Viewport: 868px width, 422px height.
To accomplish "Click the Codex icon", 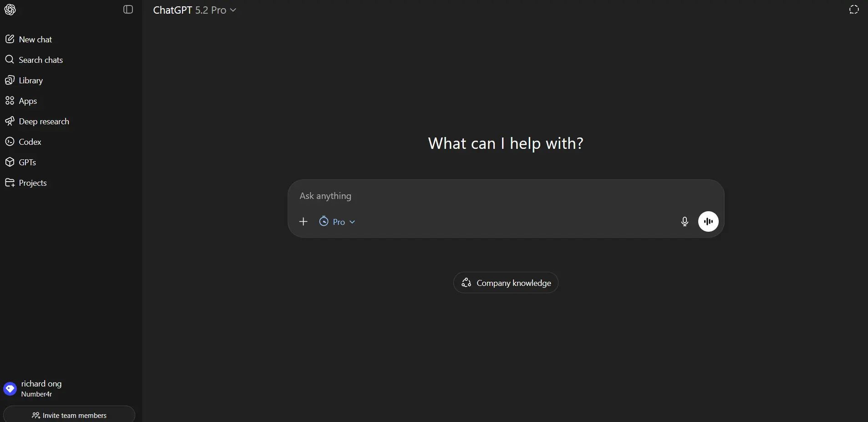I will click(x=10, y=142).
